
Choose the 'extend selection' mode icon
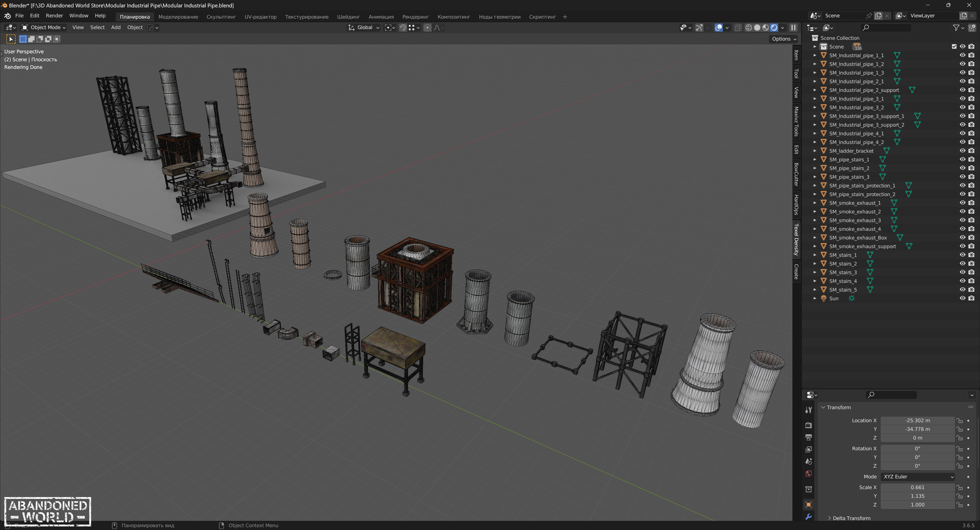coord(31,39)
